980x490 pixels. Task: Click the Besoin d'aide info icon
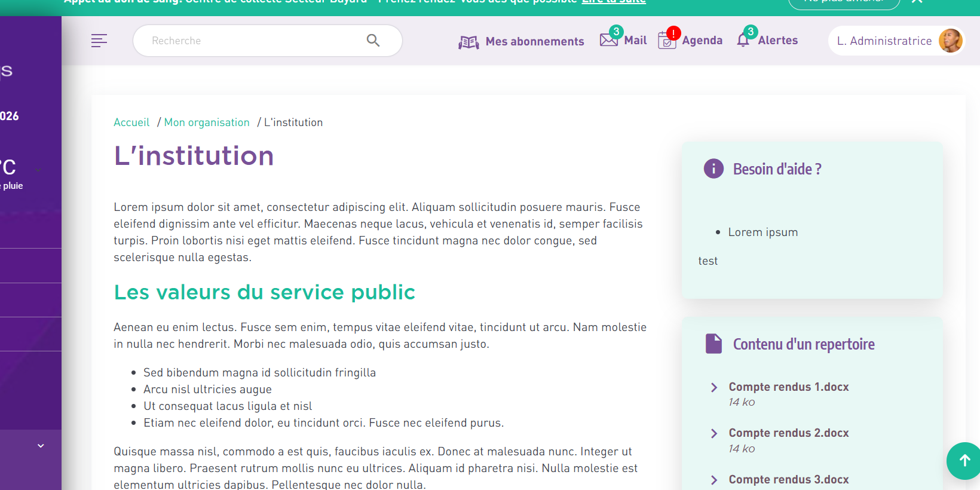coord(713,169)
